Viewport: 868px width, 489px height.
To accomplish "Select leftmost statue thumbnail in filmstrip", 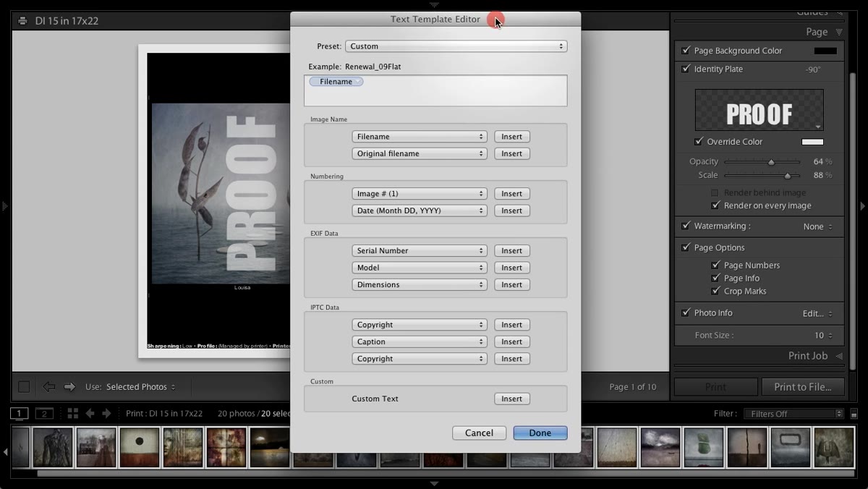I will (53, 448).
